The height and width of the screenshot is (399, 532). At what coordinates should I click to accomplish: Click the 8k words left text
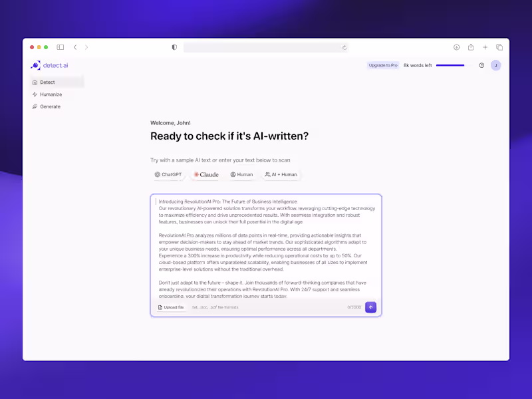tap(418, 65)
